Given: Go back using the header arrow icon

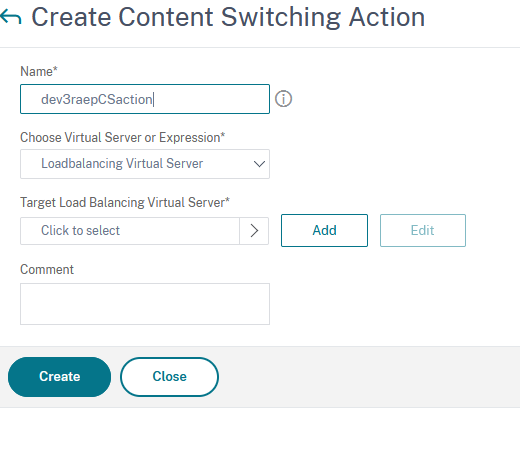Looking at the screenshot, I should [11, 17].
